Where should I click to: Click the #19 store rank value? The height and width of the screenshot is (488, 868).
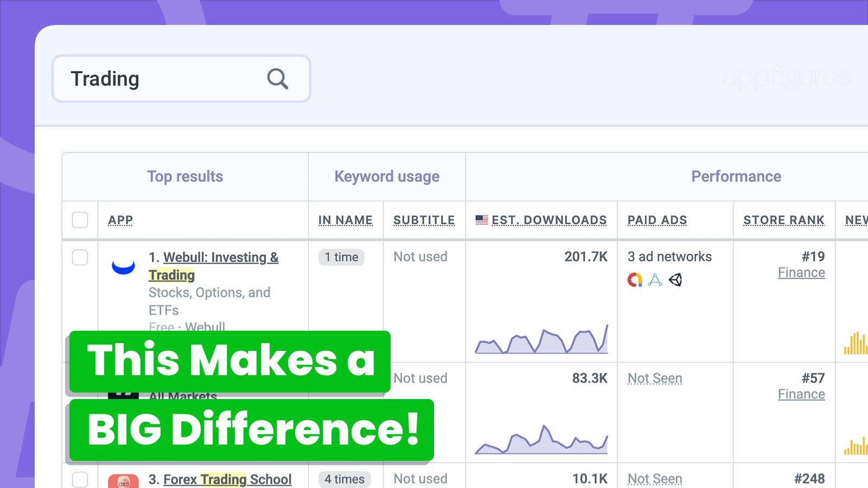pyautogui.click(x=813, y=256)
